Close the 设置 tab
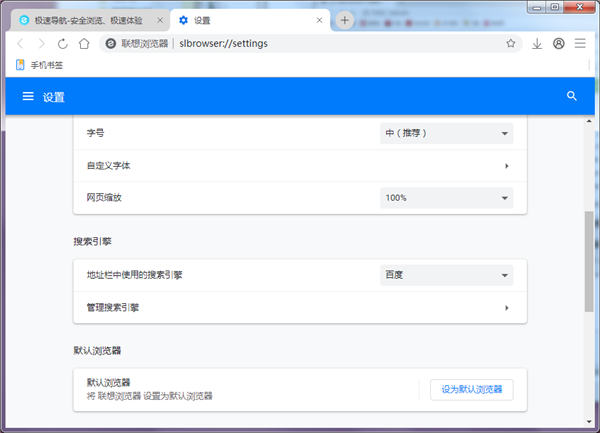This screenshot has height=433, width=600. point(319,20)
